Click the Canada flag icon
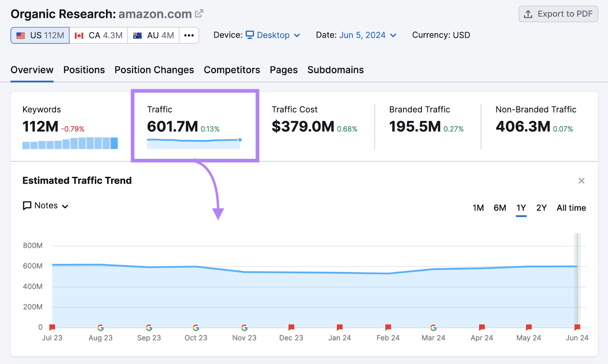The width and height of the screenshot is (608, 364). (x=79, y=35)
